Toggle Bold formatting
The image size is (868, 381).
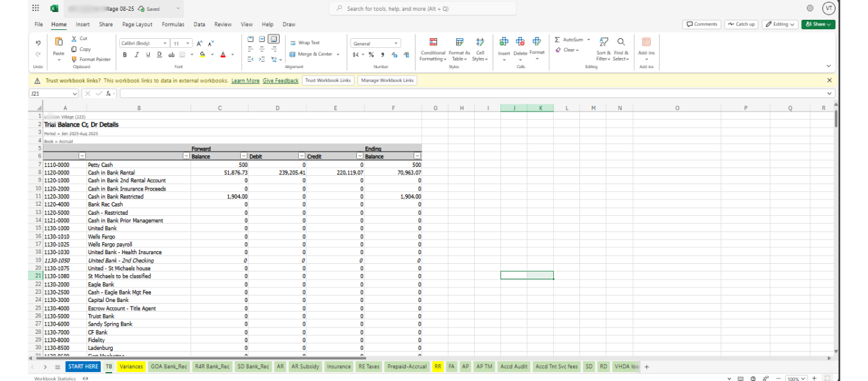(x=126, y=55)
